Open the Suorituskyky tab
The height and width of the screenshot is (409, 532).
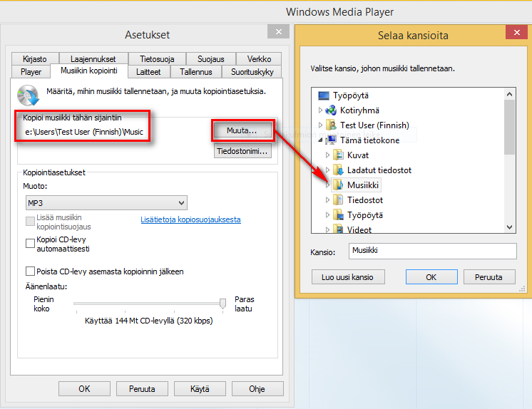click(x=252, y=71)
